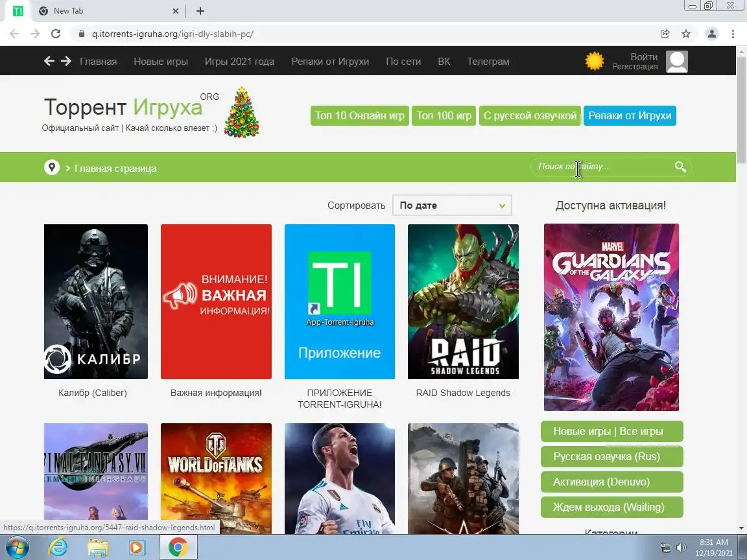Click the Главная страница breadcrumb link

[x=115, y=168]
